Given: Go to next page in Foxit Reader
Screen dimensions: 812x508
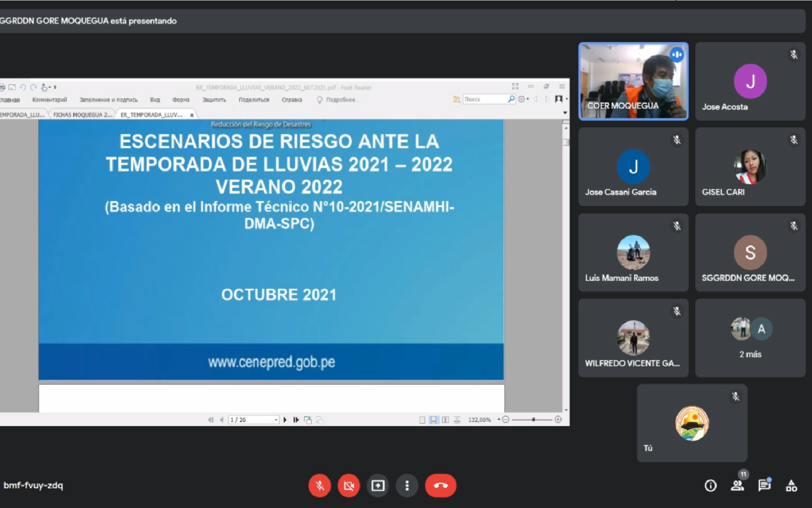Looking at the screenshot, I should (x=285, y=420).
